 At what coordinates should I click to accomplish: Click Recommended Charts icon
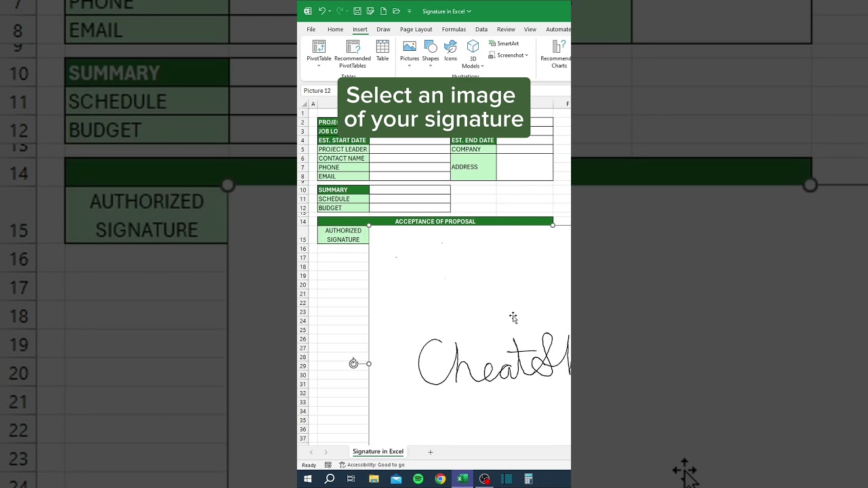[x=558, y=46]
